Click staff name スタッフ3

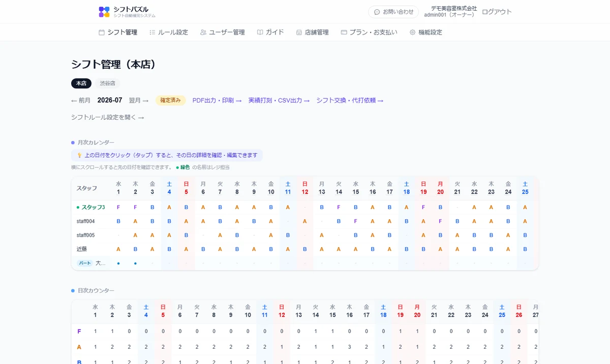click(x=93, y=207)
